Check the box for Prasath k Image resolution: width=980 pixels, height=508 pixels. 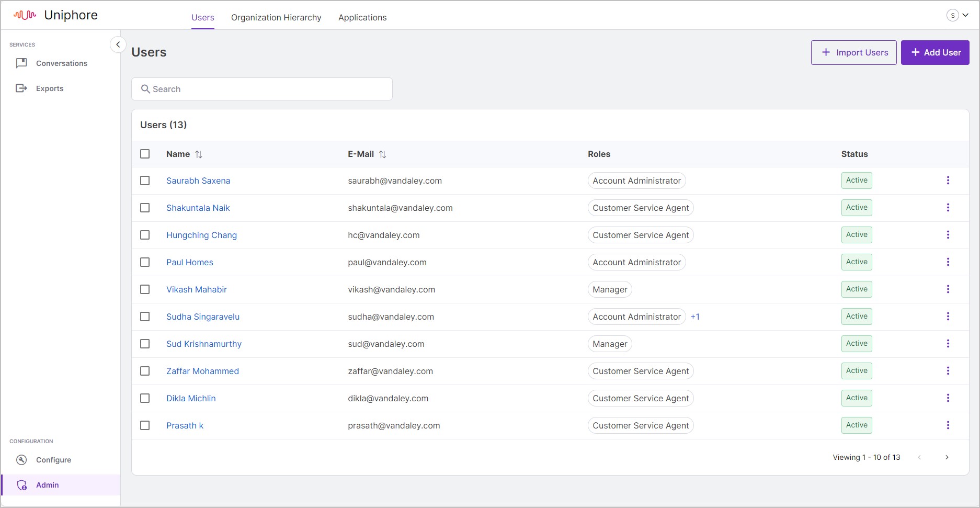pos(145,425)
